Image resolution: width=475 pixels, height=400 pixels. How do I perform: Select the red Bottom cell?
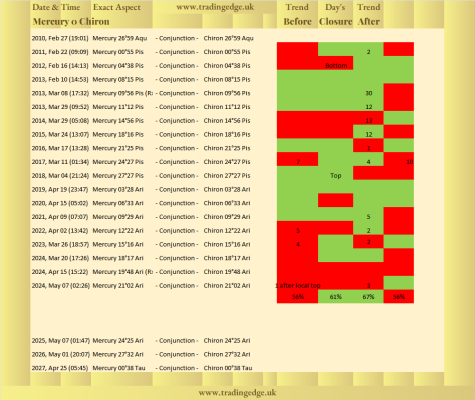pyautogui.click(x=336, y=66)
